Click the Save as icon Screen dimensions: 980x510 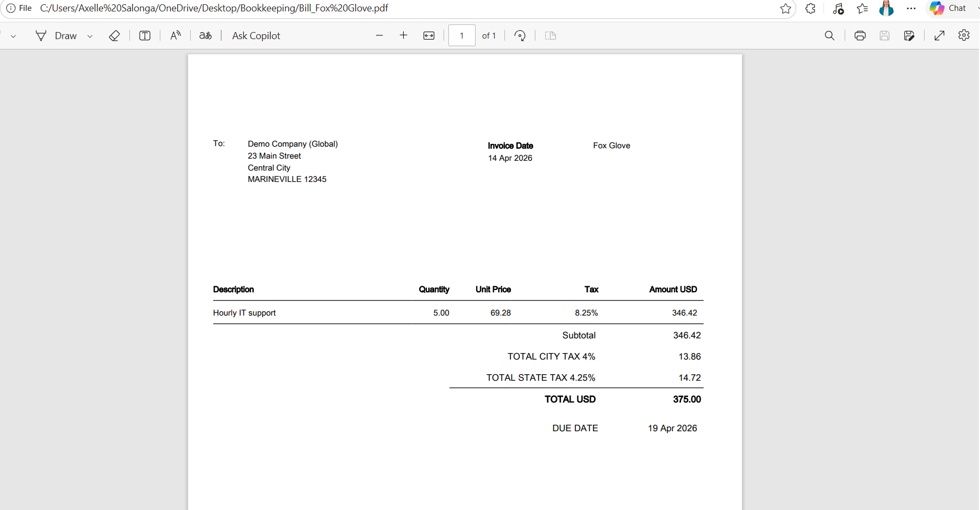coord(909,36)
